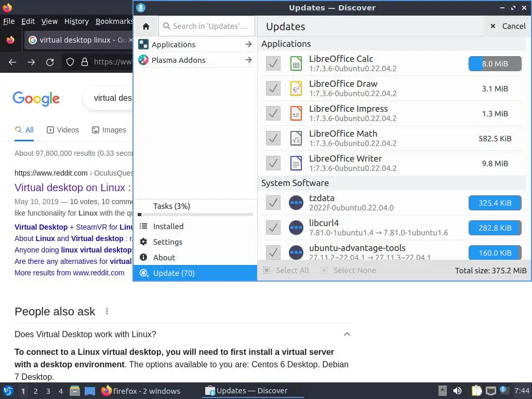This screenshot has height=399, width=532.
Task: Click the Search in 'Updates' field
Action: [207, 26]
